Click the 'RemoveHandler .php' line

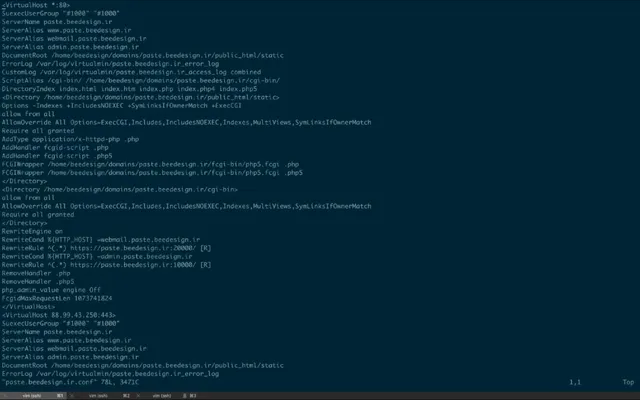(x=36, y=273)
